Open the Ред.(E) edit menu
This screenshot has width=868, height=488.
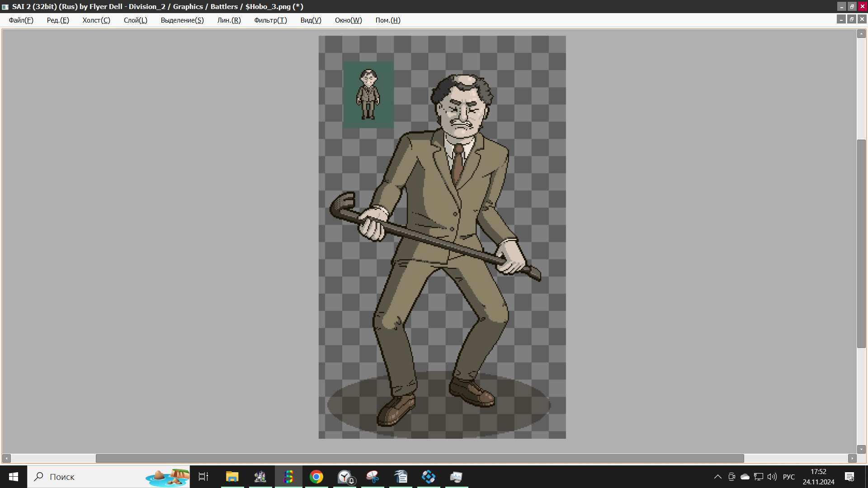click(x=58, y=20)
